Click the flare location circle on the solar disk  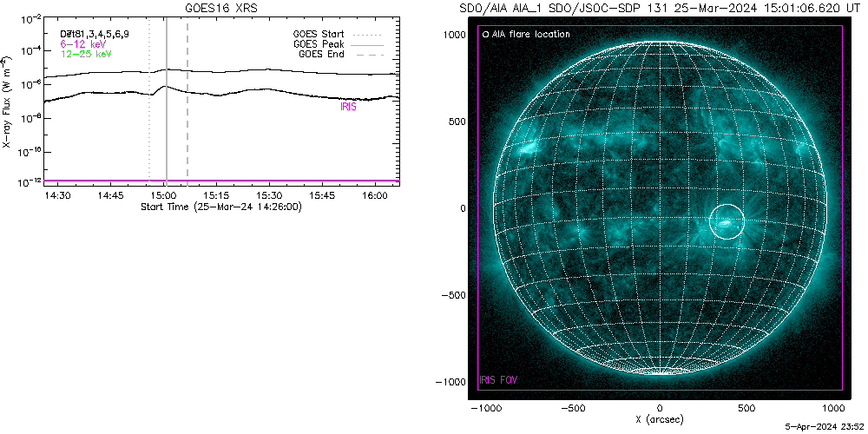tap(727, 221)
